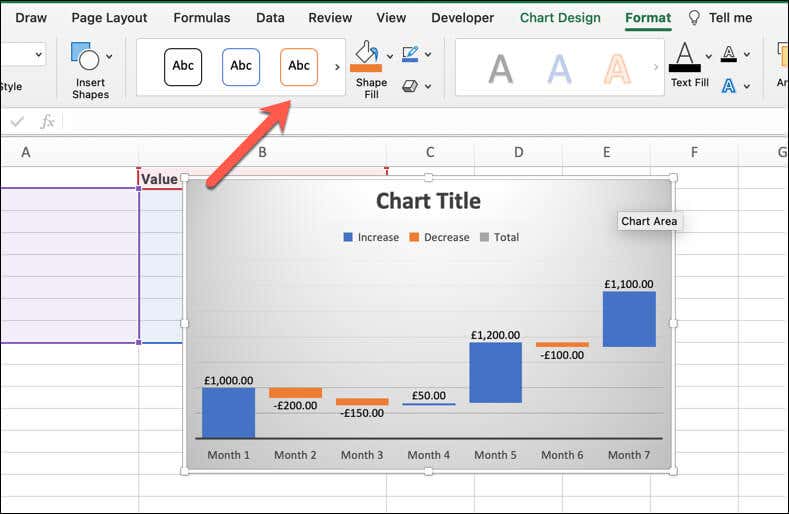Click the Shape Fill paint bucket

[x=366, y=56]
